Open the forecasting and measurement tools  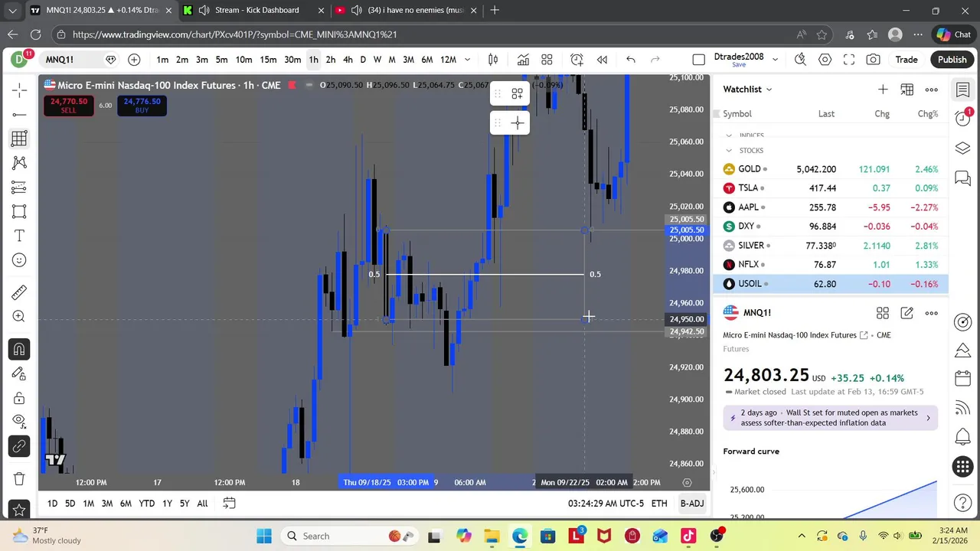click(19, 187)
